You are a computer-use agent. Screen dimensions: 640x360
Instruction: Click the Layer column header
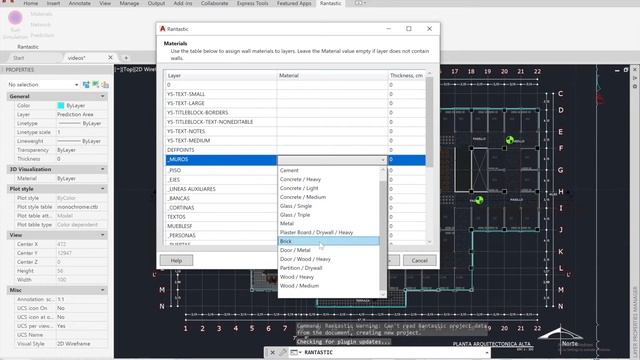(221, 76)
